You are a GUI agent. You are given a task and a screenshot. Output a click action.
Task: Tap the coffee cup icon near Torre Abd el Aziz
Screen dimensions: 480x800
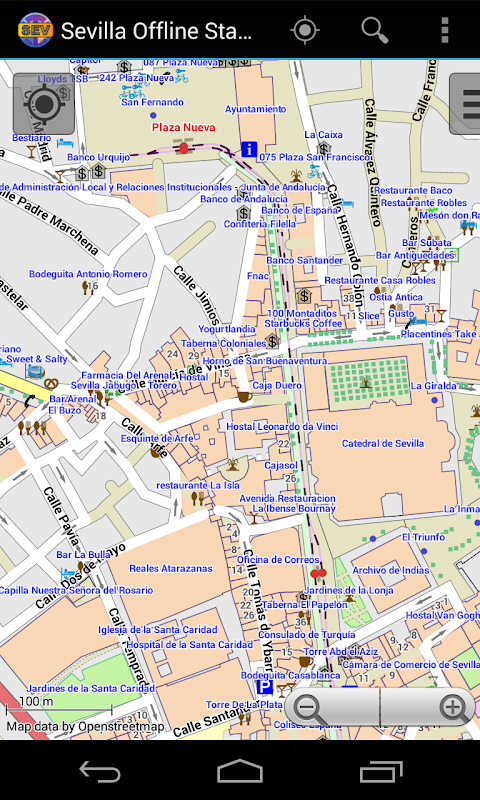[x=306, y=662]
